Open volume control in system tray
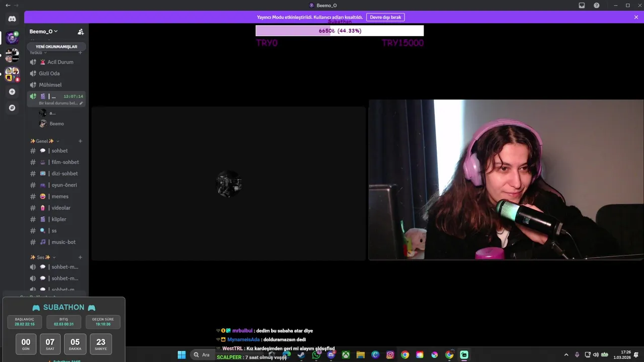This screenshot has width=644, height=362. 596,355
